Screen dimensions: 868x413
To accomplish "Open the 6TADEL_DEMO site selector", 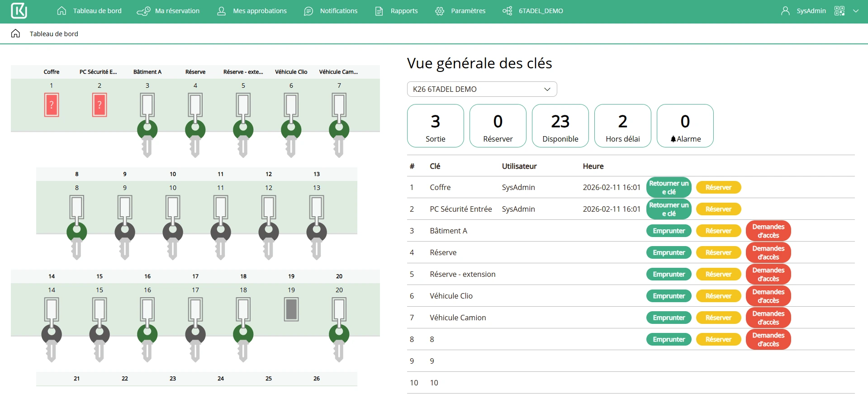I will click(x=533, y=11).
